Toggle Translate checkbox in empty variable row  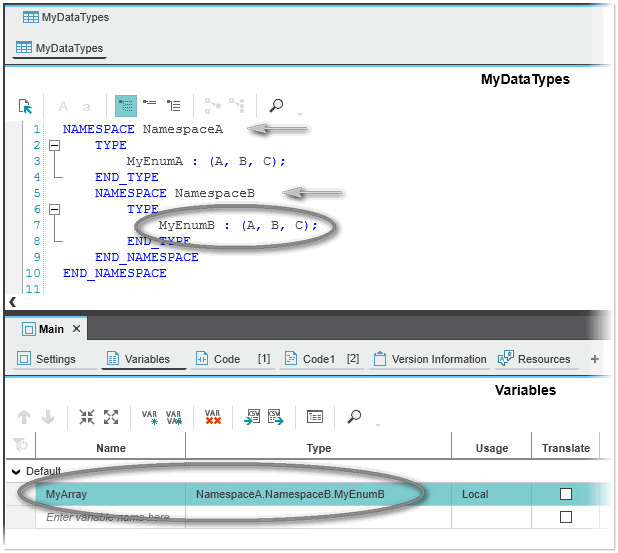point(566,517)
